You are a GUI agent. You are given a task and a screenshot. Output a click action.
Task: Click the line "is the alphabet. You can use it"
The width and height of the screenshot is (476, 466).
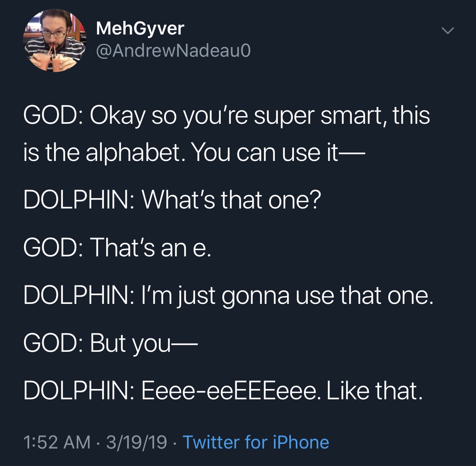click(194, 153)
